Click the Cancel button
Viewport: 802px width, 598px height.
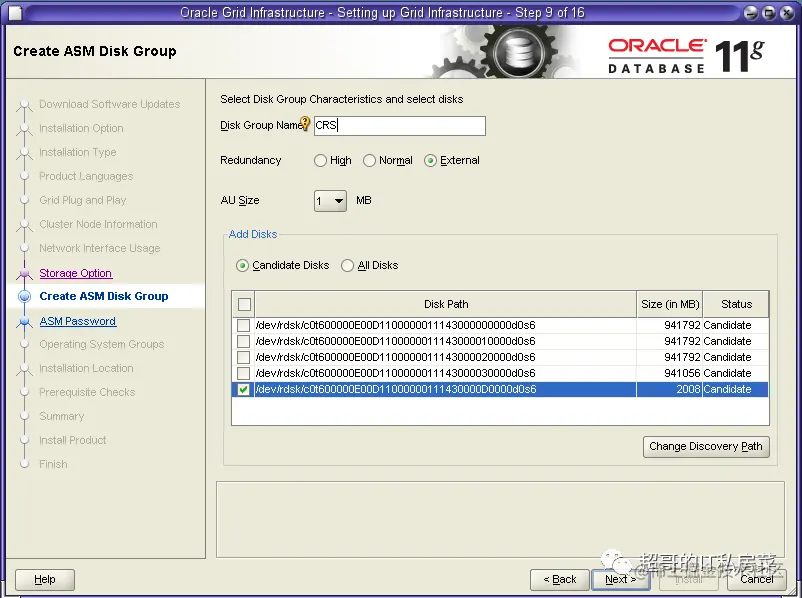[x=757, y=580]
